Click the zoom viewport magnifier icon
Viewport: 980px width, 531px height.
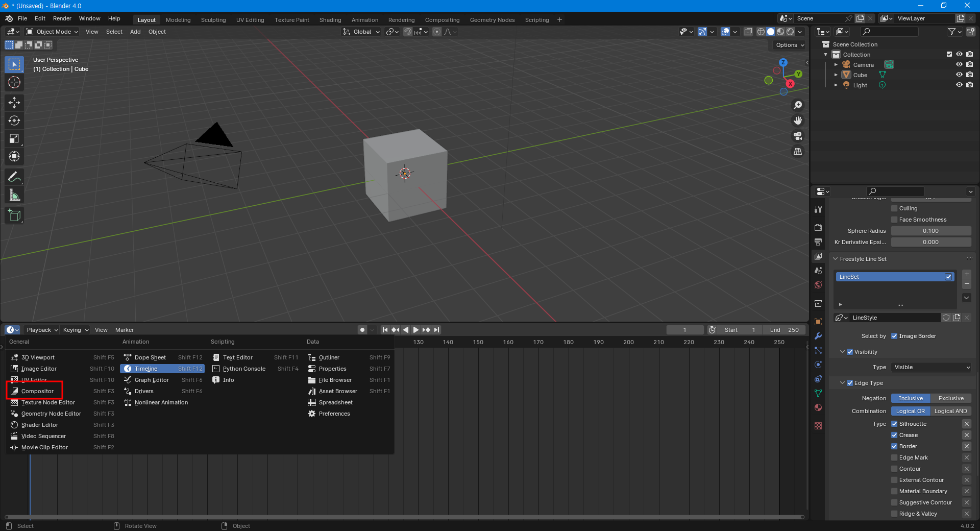tap(798, 105)
